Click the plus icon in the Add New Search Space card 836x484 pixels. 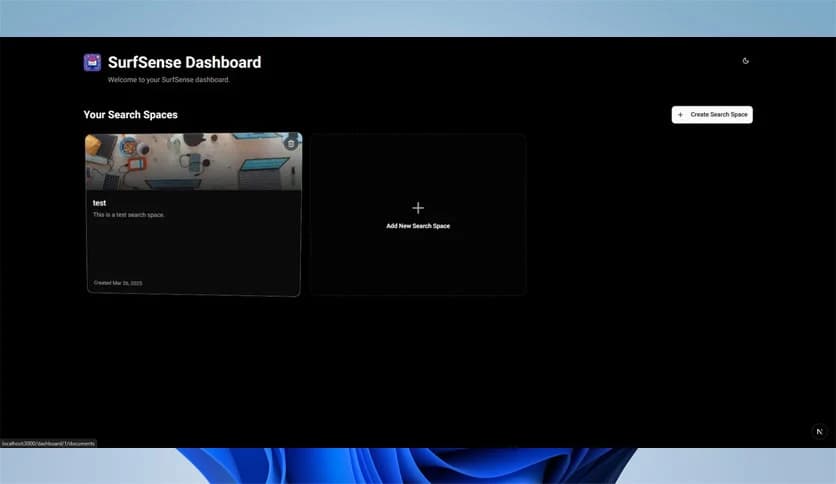click(418, 208)
